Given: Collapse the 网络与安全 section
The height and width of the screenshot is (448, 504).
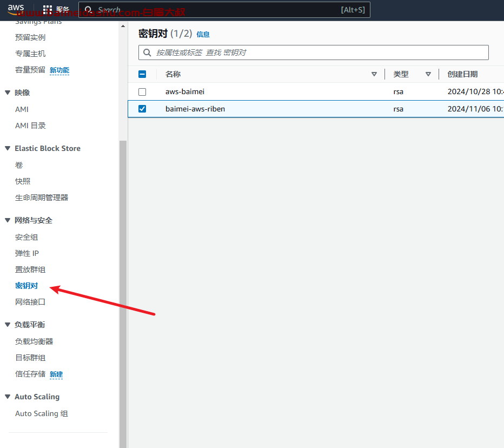Looking at the screenshot, I should point(8,220).
